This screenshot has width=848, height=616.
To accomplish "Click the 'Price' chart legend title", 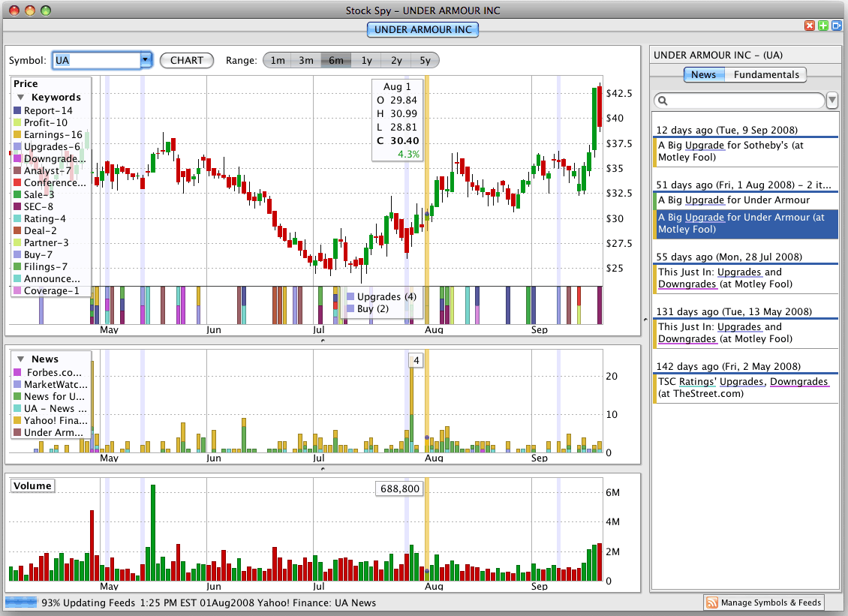I will point(26,84).
